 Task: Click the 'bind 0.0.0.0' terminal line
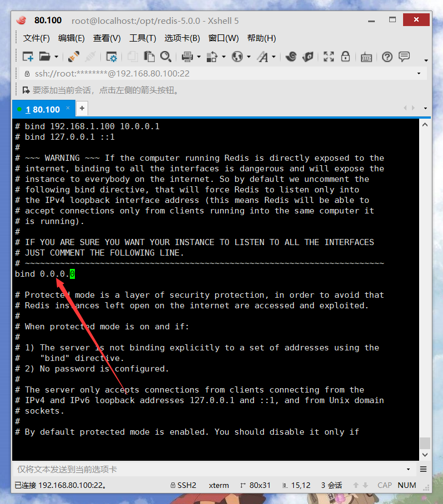[x=45, y=274]
